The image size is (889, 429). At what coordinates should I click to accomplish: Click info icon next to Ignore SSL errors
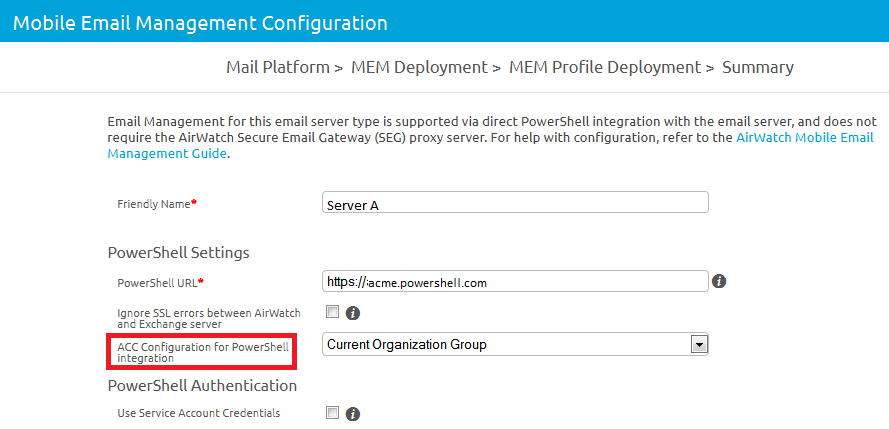[353, 313]
